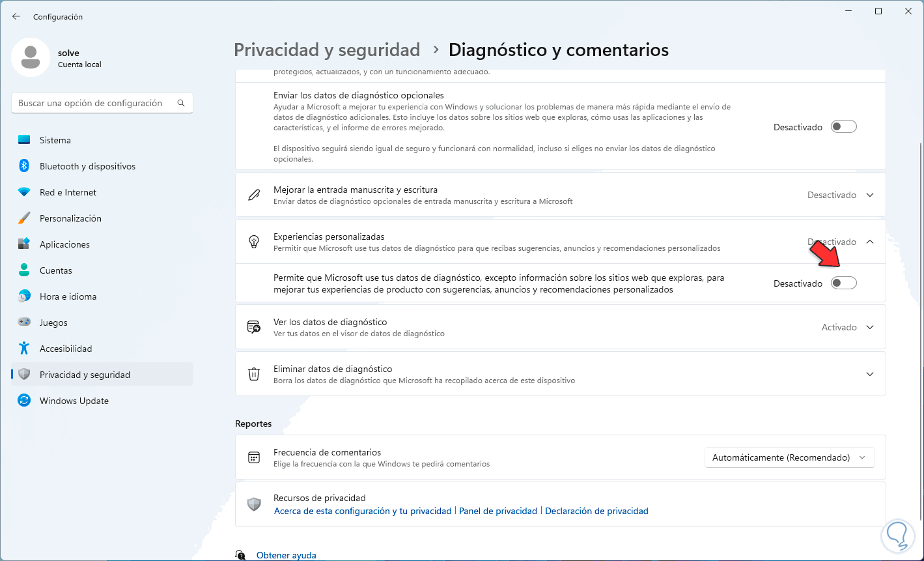Click the calendar icon for Frecuencia de comentarios

coord(254,457)
